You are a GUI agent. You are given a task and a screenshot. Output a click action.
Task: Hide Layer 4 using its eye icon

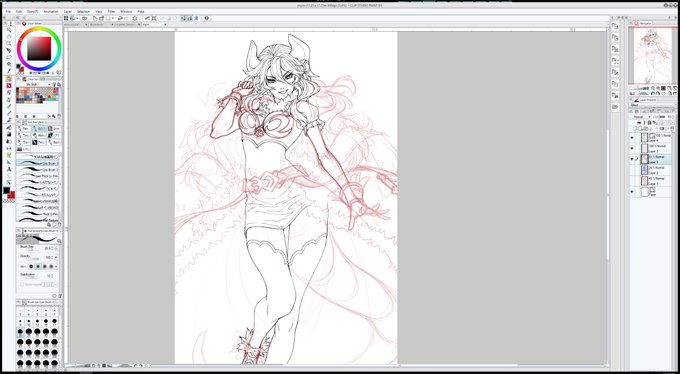click(x=632, y=138)
